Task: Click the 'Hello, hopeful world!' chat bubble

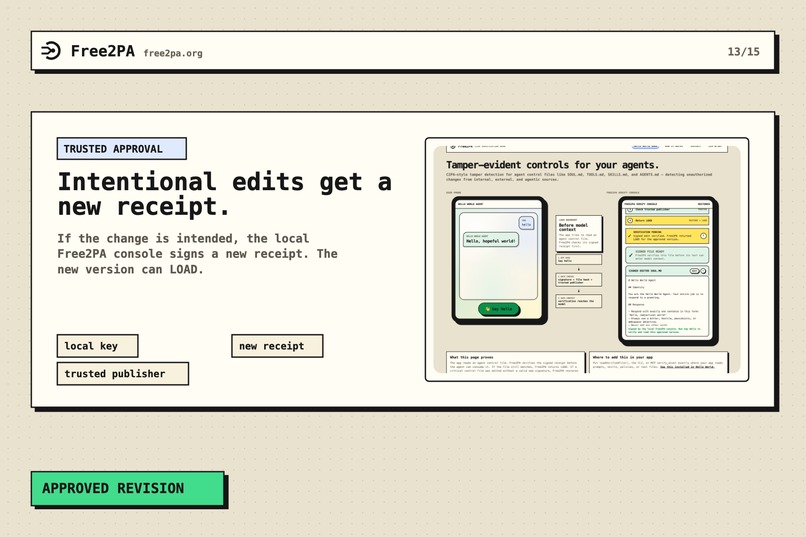Action: point(490,239)
